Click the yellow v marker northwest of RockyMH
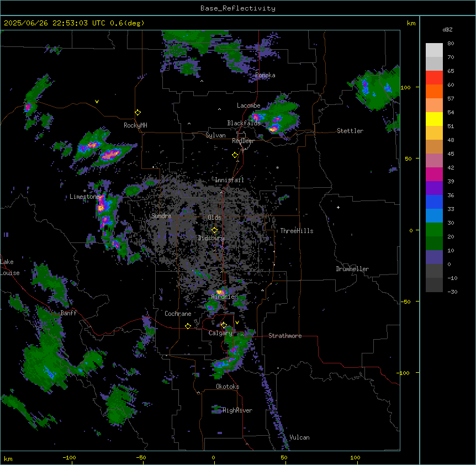Image resolution: width=476 pixels, height=465 pixels. coord(97,102)
